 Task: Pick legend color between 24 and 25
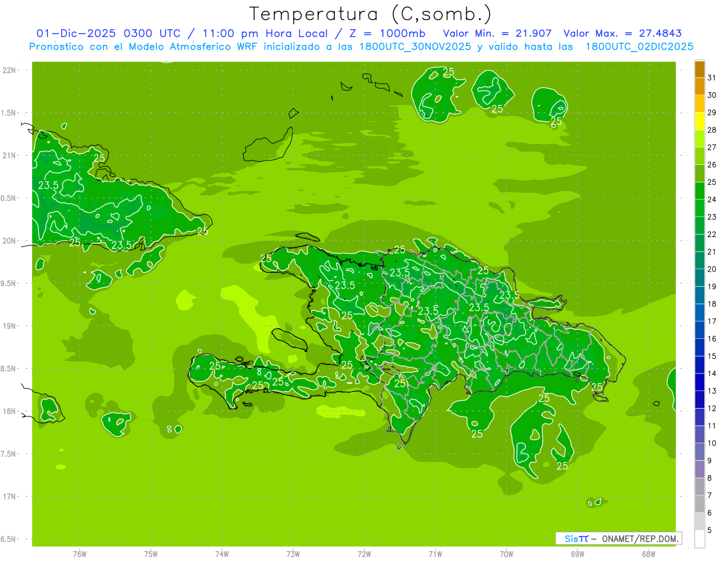[x=699, y=191]
